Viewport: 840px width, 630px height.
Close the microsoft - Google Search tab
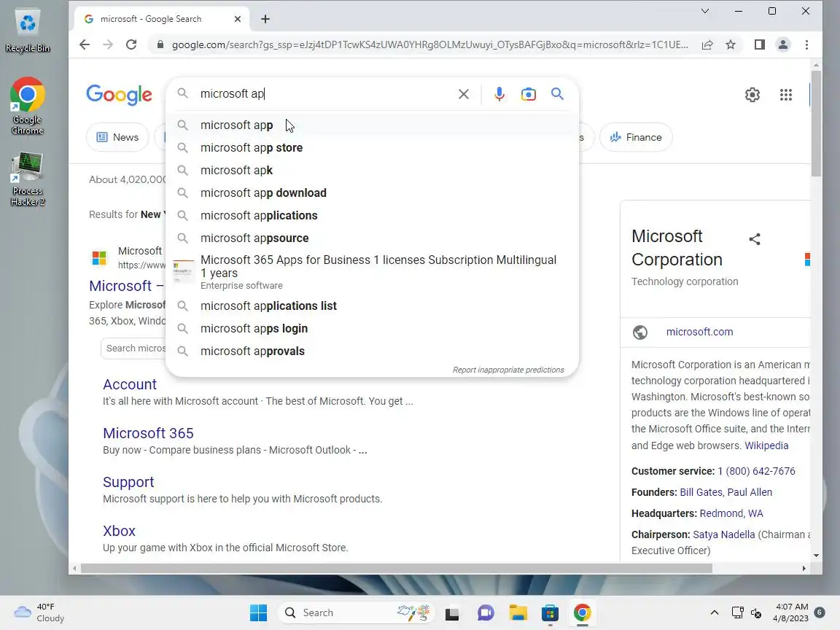coord(238,19)
